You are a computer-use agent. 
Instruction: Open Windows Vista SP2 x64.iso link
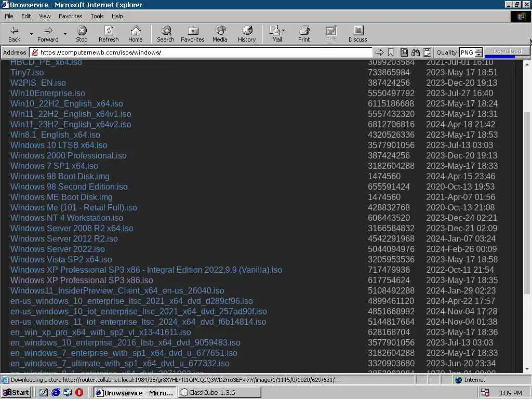pyautogui.click(x=61, y=259)
